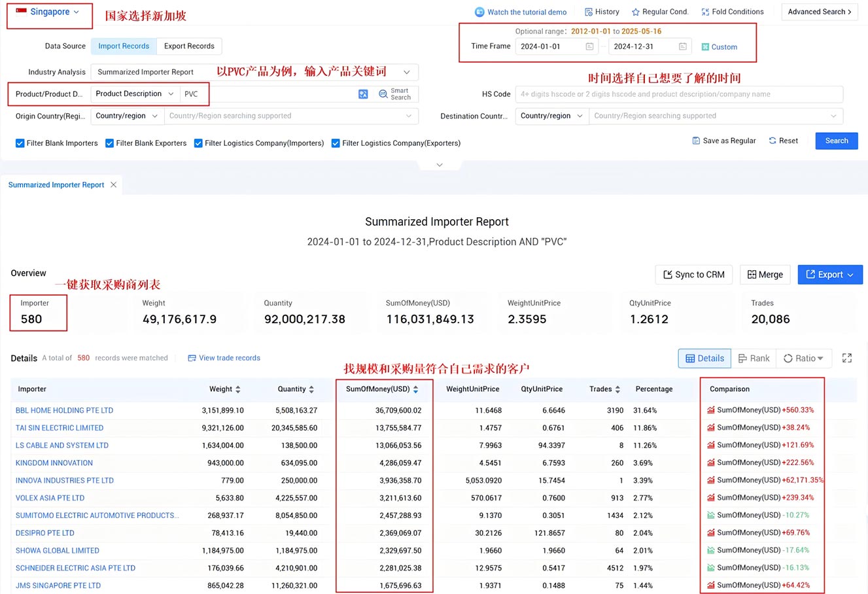The width and height of the screenshot is (868, 594).
Task: Click Fold Conditions icon
Action: (x=705, y=12)
